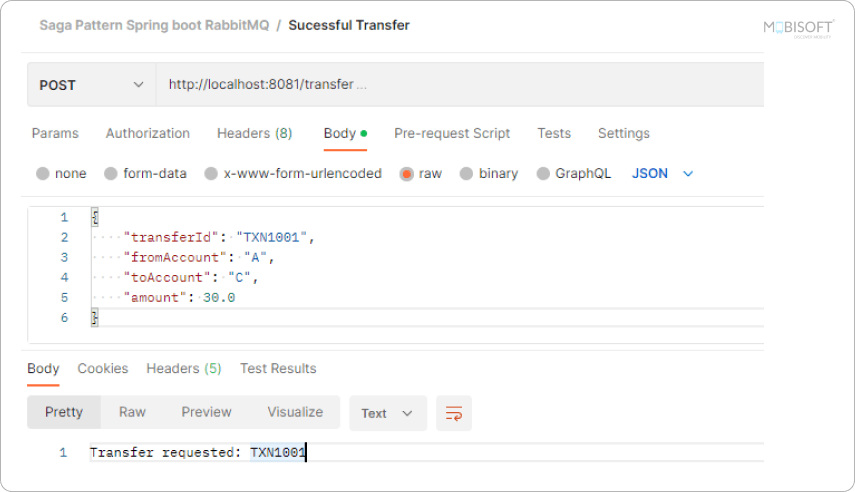Click line number 3 in body editor

tap(64, 257)
